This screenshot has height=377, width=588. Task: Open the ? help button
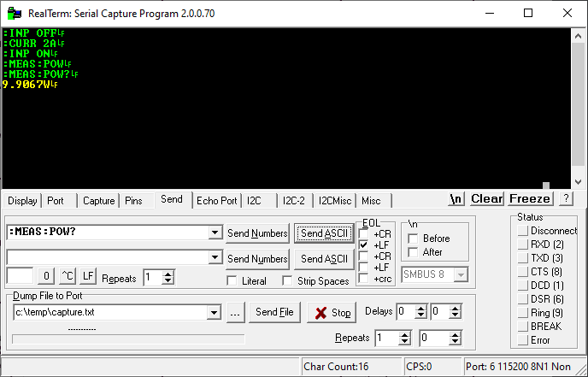click(x=566, y=199)
